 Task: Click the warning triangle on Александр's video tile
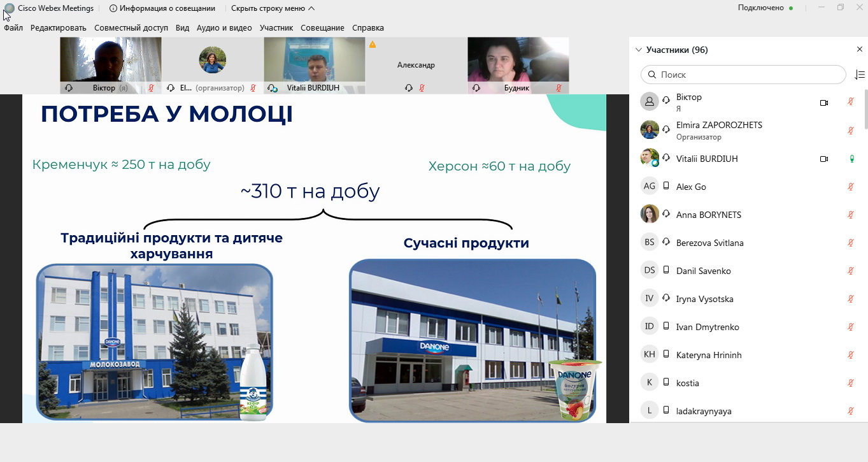[373, 45]
